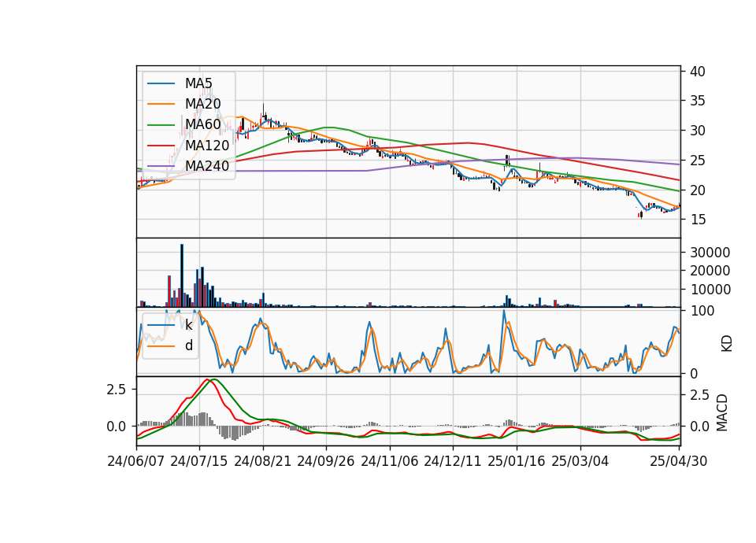Click volume axis value 30000
This screenshot has height=543, width=756.
pos(710,253)
